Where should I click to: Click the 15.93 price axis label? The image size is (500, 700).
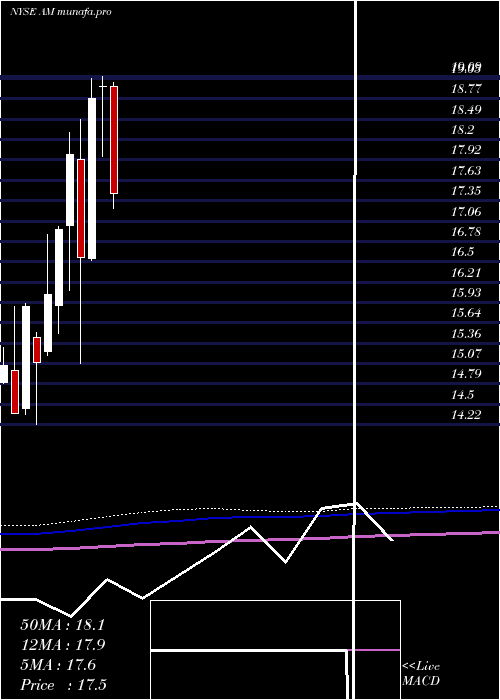pos(466,292)
